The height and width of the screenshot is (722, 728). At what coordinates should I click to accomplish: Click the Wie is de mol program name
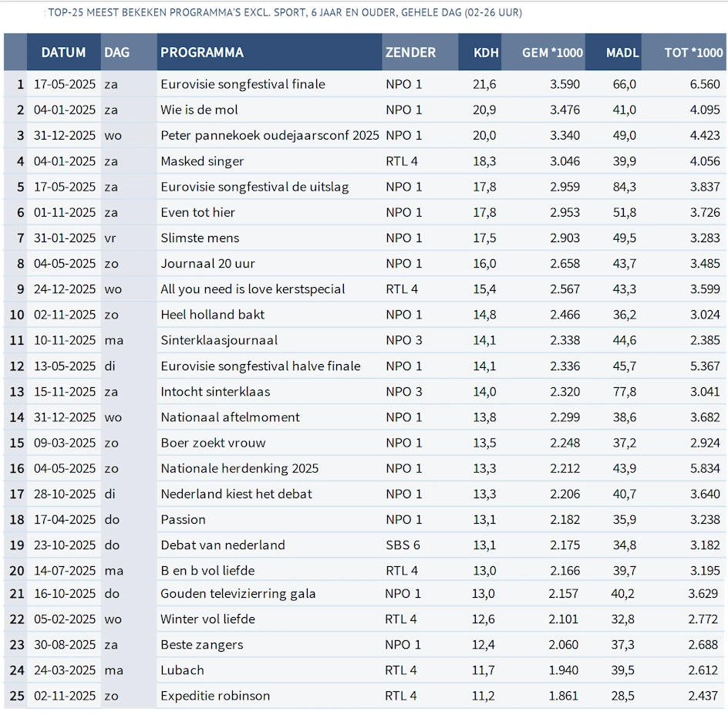199,110
